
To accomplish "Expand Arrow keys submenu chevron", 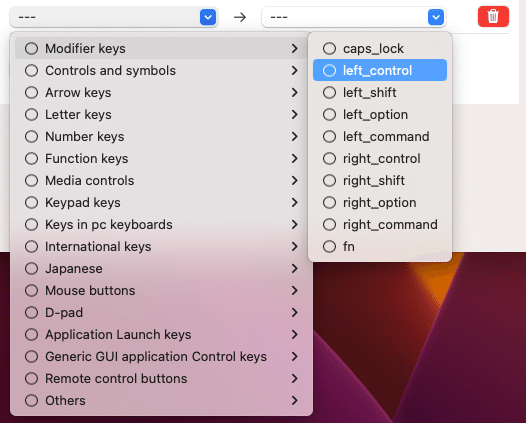I will tap(295, 93).
